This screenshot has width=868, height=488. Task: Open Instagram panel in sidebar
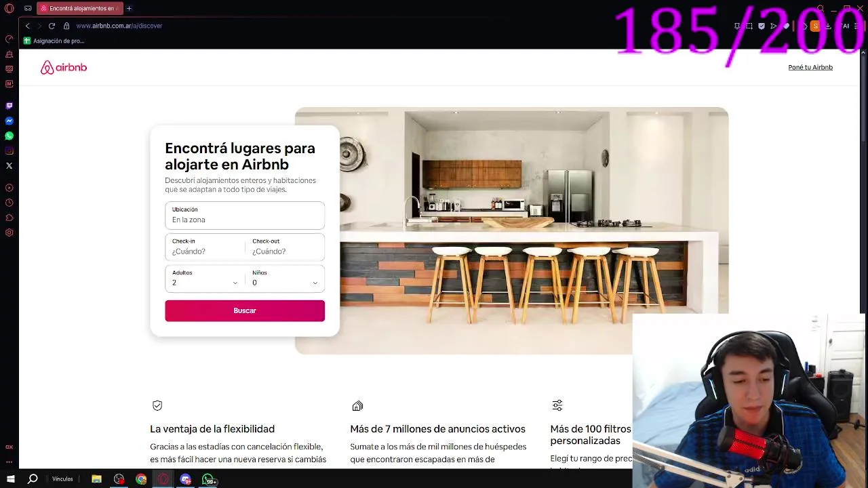9,150
